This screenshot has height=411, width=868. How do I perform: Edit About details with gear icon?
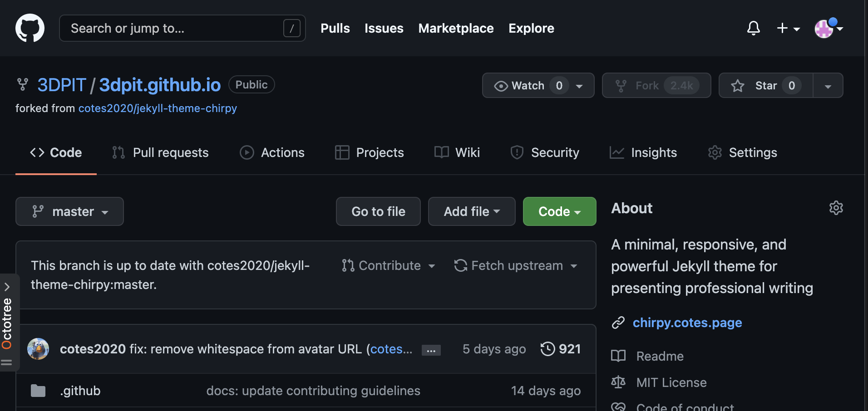click(x=836, y=208)
